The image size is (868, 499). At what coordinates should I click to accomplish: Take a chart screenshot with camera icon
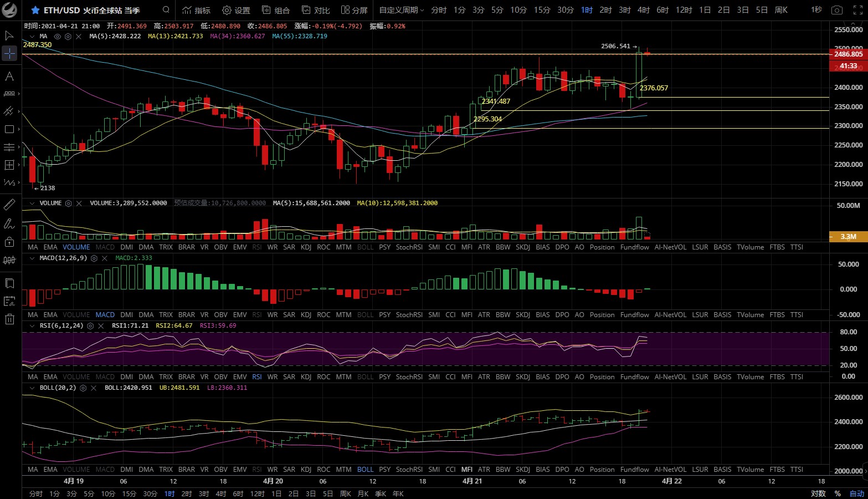point(837,11)
